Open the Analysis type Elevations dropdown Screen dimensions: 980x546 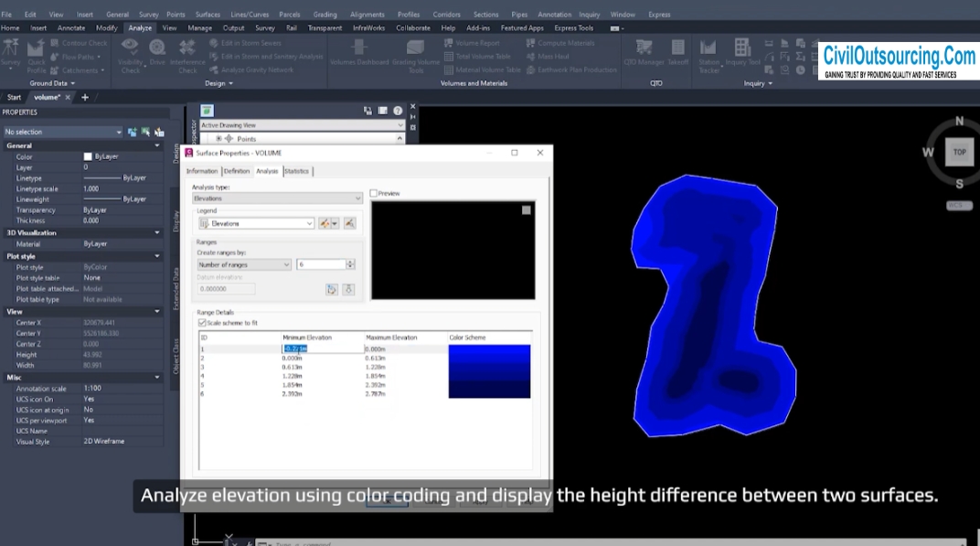[x=277, y=198]
